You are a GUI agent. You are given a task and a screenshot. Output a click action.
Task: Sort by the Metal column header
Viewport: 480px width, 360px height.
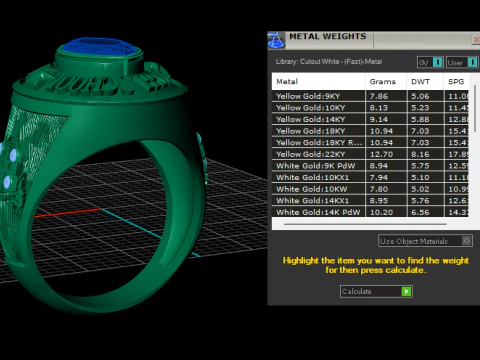click(318, 82)
